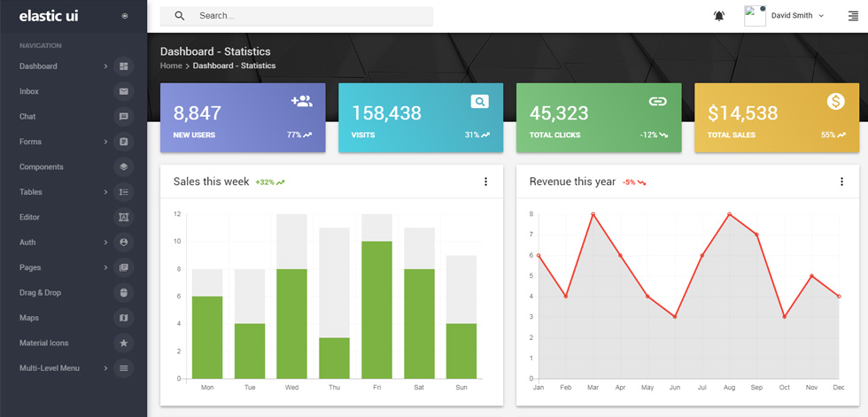Click the search icon on Visits card
Screen dimensions: 868x417
pos(480,101)
